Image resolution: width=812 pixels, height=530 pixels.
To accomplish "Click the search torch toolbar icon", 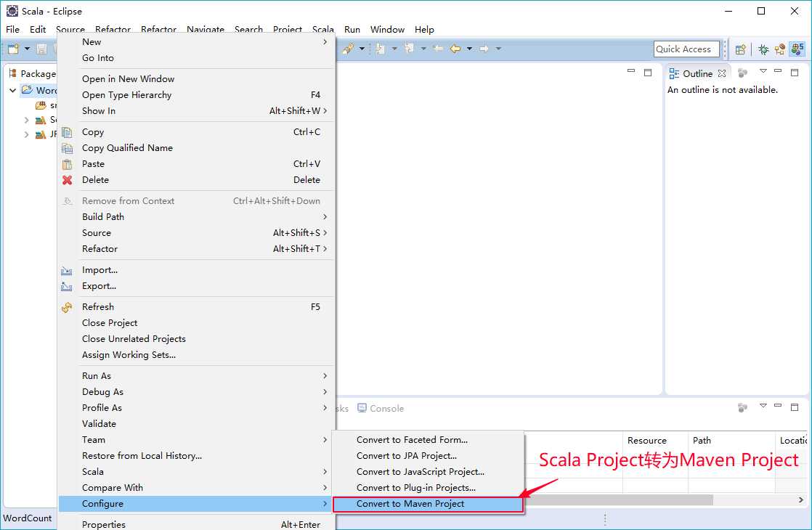I will [x=348, y=49].
